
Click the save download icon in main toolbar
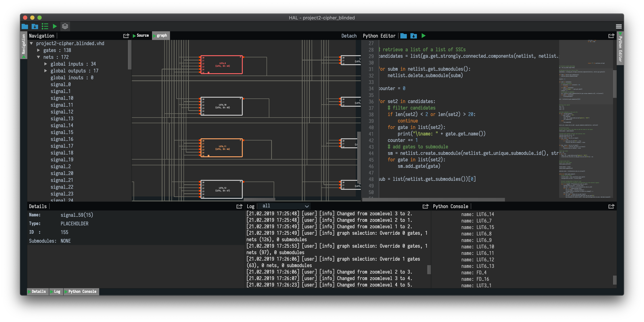coord(35,26)
